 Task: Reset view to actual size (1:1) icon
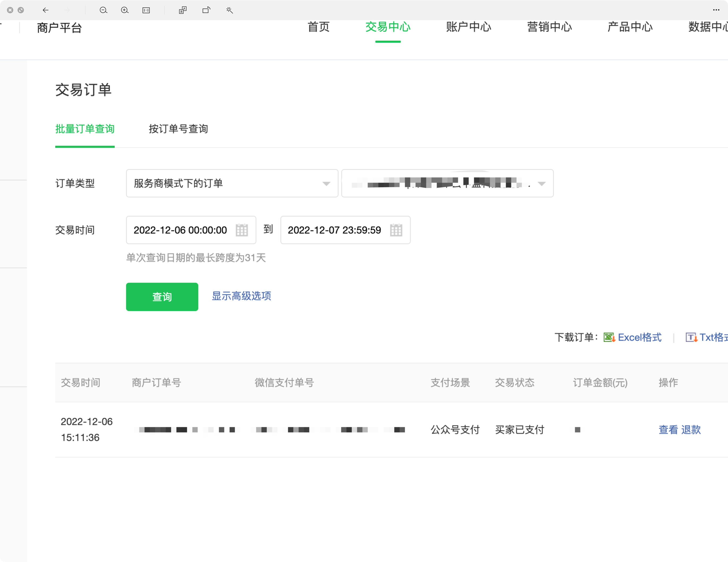point(146,10)
